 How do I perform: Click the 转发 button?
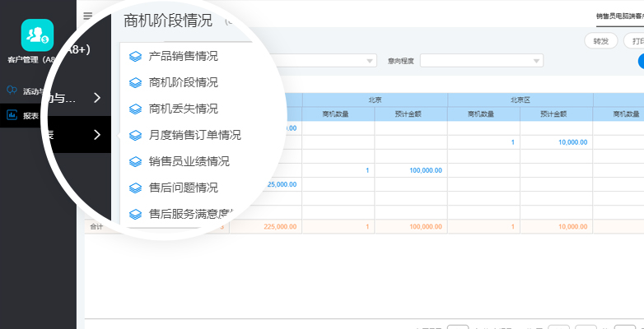pyautogui.click(x=600, y=40)
